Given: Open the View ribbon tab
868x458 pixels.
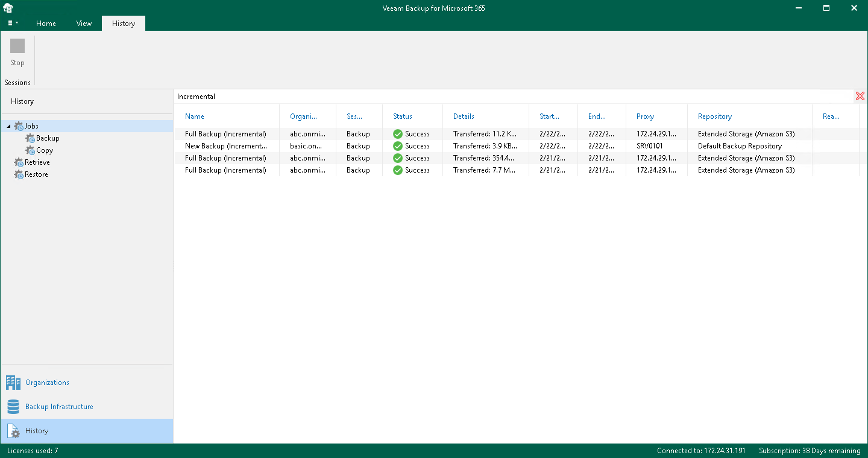Looking at the screenshot, I should click(84, 24).
